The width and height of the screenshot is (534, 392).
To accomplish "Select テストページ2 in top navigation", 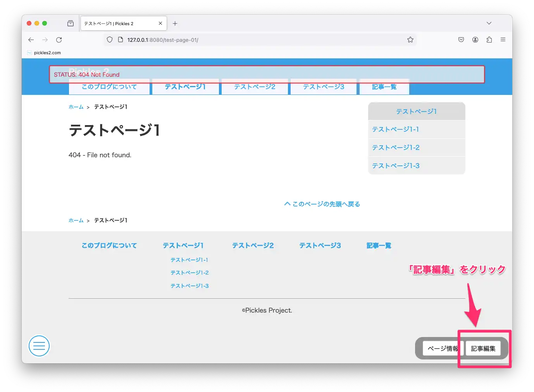I will click(x=255, y=87).
